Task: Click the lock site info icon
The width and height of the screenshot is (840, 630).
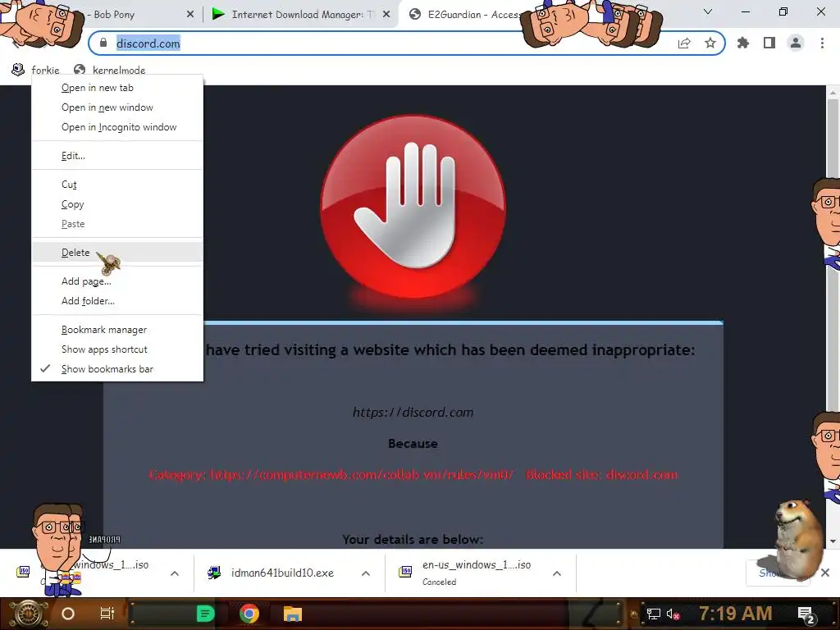Action: click(x=103, y=43)
